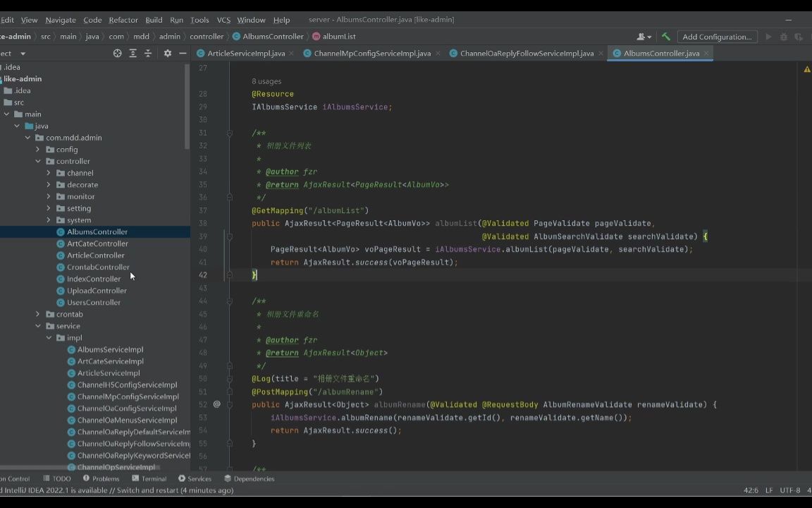Image resolution: width=812 pixels, height=508 pixels.
Task: Open Project view settings gear icon
Action: point(168,53)
